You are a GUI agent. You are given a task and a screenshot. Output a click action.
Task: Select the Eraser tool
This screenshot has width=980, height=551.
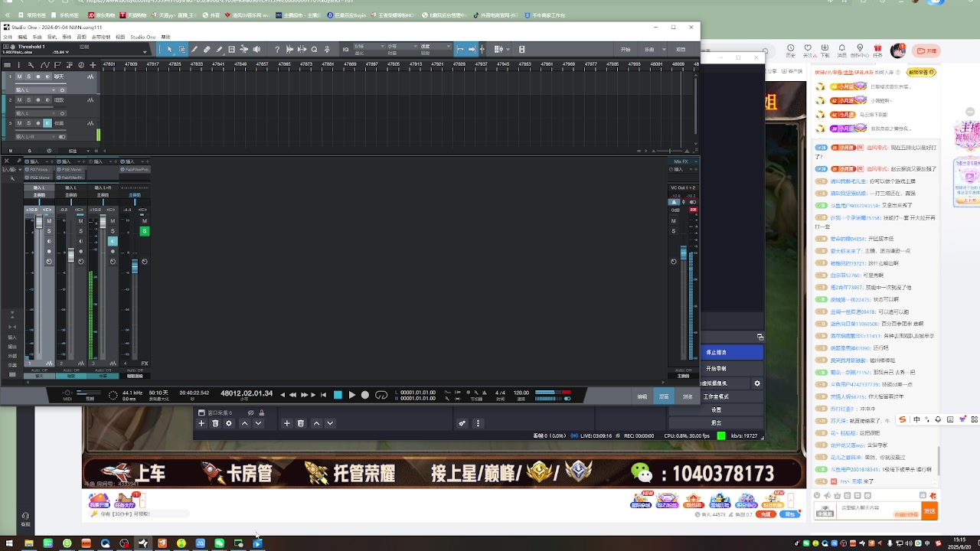click(207, 49)
